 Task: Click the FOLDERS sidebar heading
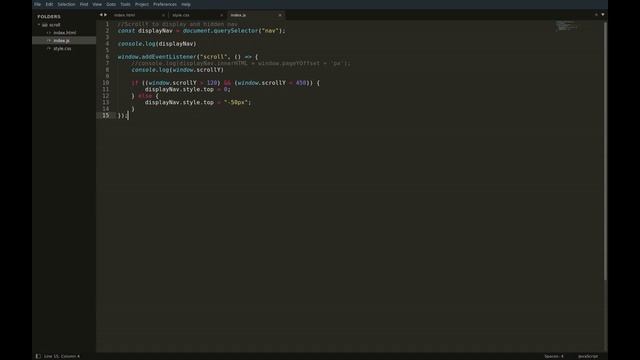pyautogui.click(x=49, y=16)
